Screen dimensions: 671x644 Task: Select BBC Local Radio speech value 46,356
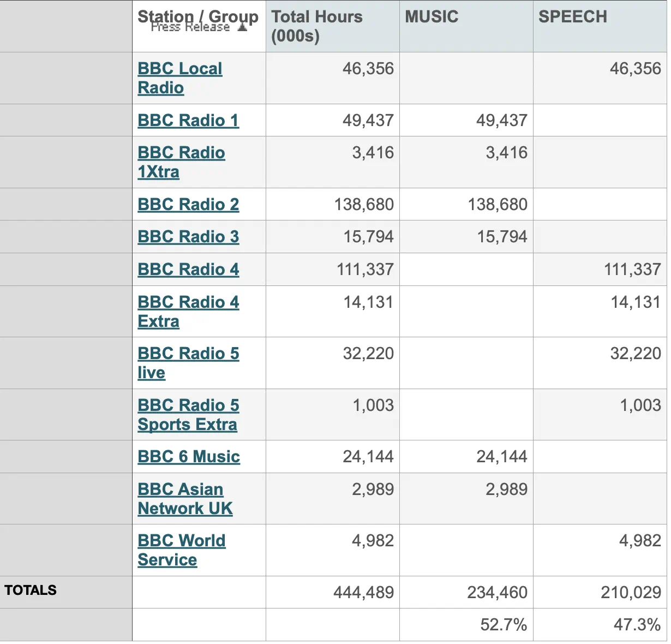coord(636,68)
